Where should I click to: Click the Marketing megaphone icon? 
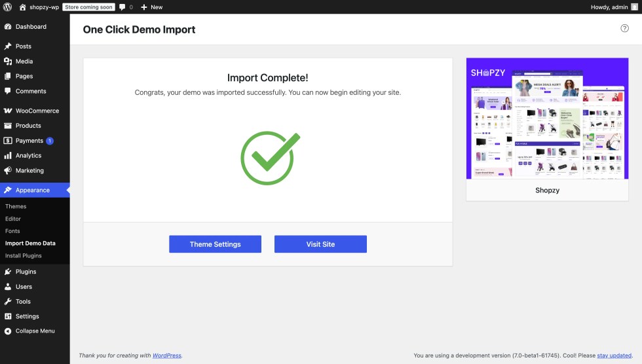pyautogui.click(x=8, y=171)
